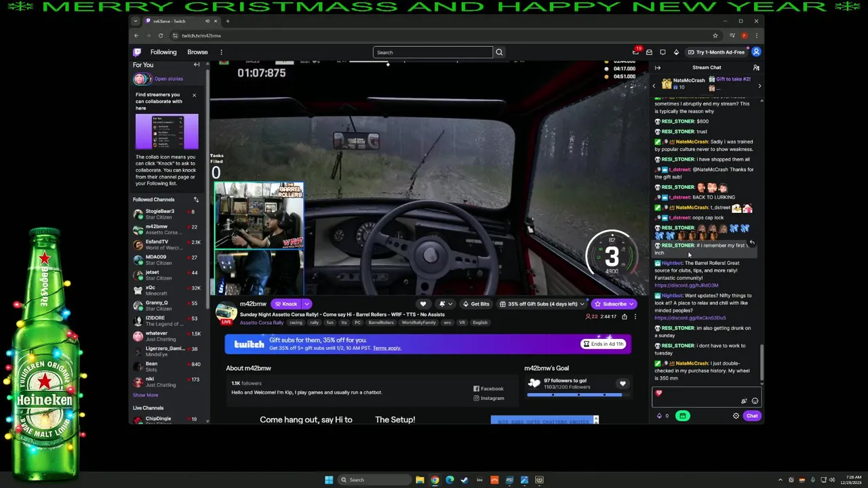868x488 pixels.
Task: Click the racing tag
Action: (296, 323)
